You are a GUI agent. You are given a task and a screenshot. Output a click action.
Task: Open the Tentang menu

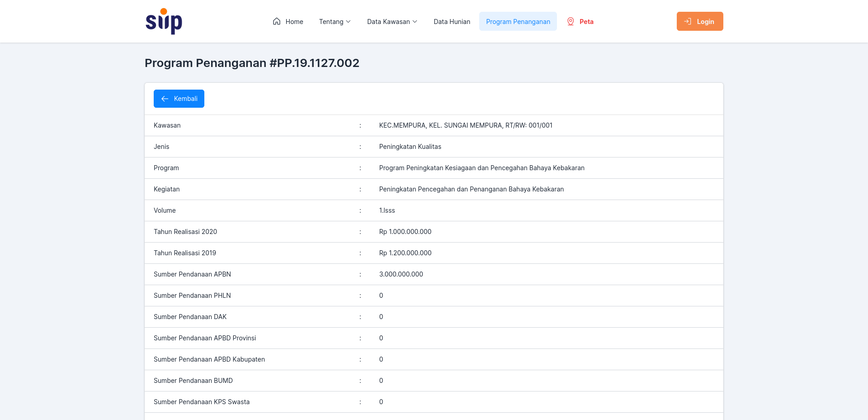tap(335, 21)
